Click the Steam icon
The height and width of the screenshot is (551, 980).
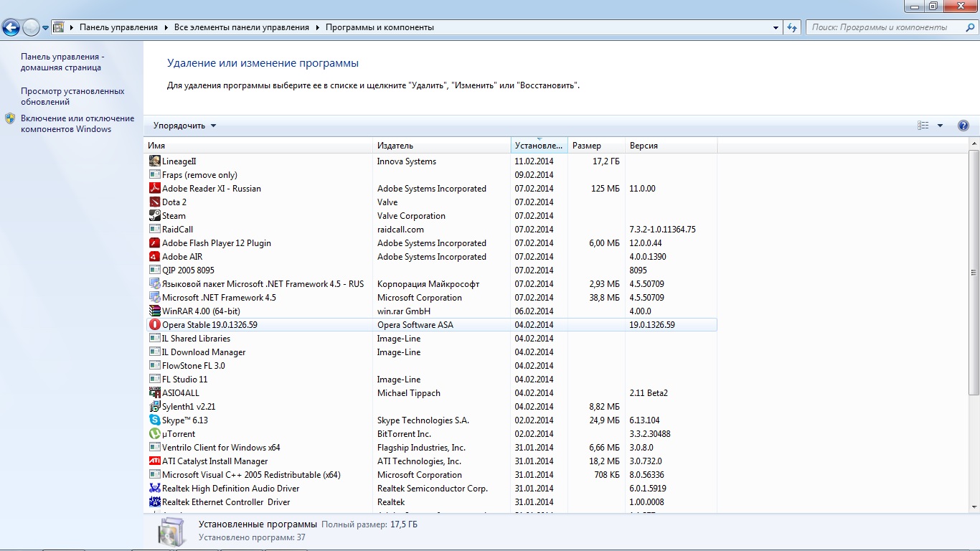tap(154, 216)
